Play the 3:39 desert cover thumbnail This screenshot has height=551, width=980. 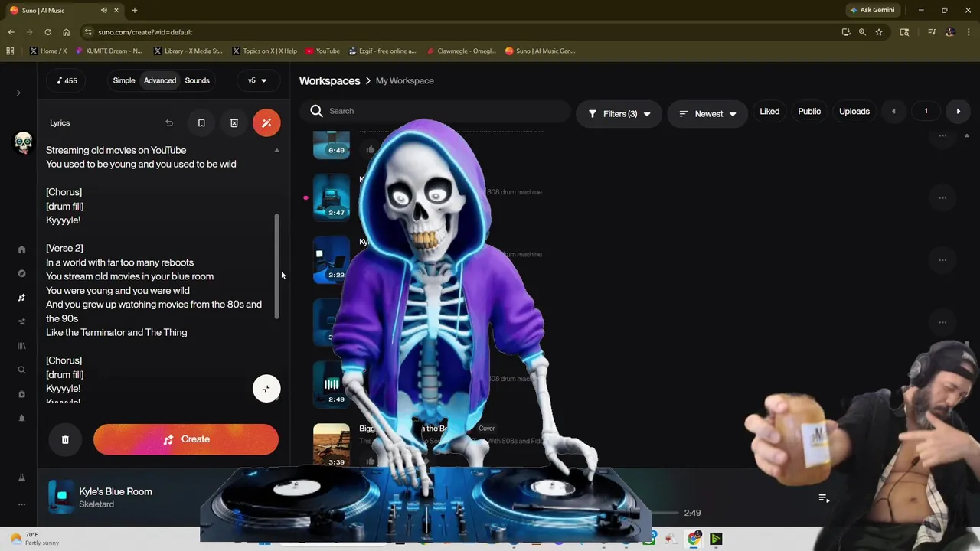(332, 445)
